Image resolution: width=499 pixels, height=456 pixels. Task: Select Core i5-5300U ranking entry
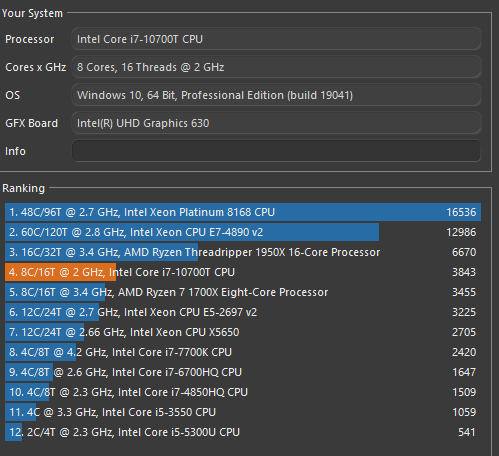pyautogui.click(x=243, y=432)
